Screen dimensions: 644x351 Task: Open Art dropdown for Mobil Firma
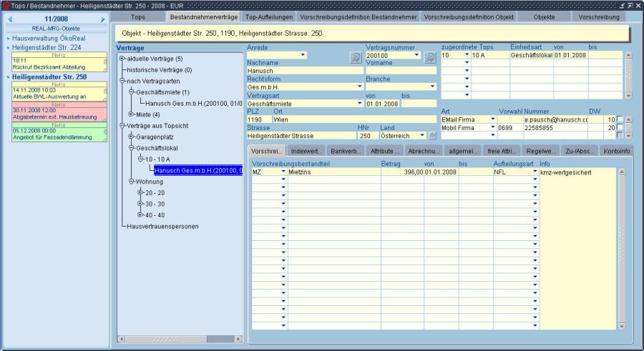point(493,128)
